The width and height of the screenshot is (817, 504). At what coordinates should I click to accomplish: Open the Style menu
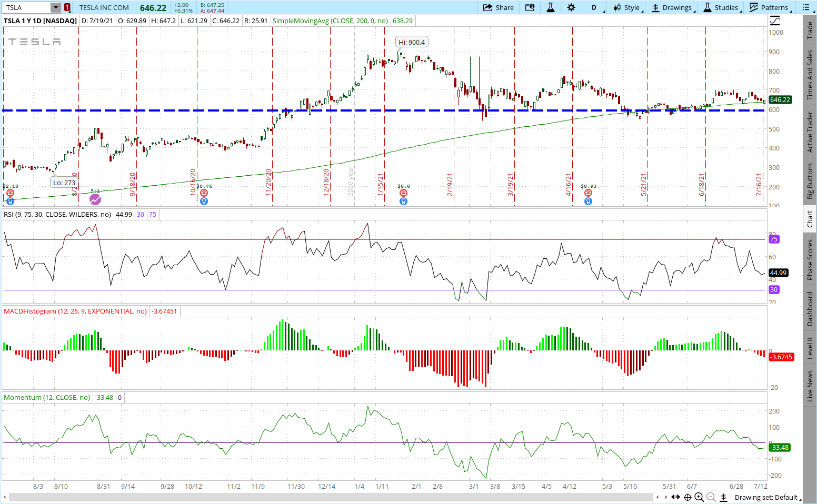click(x=626, y=7)
